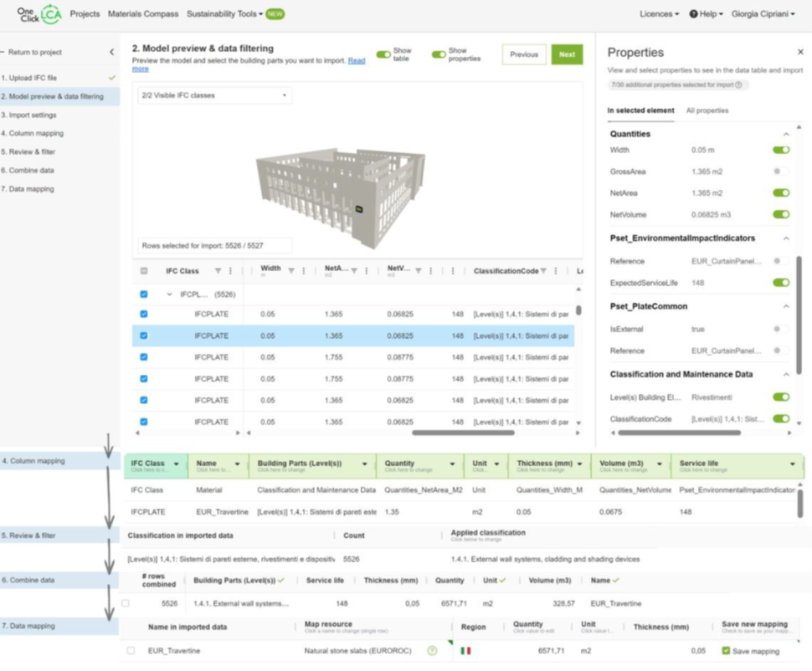Screen dimensions: 812x671
Task: Switch to the In selected element tab
Action: pyautogui.click(x=640, y=110)
